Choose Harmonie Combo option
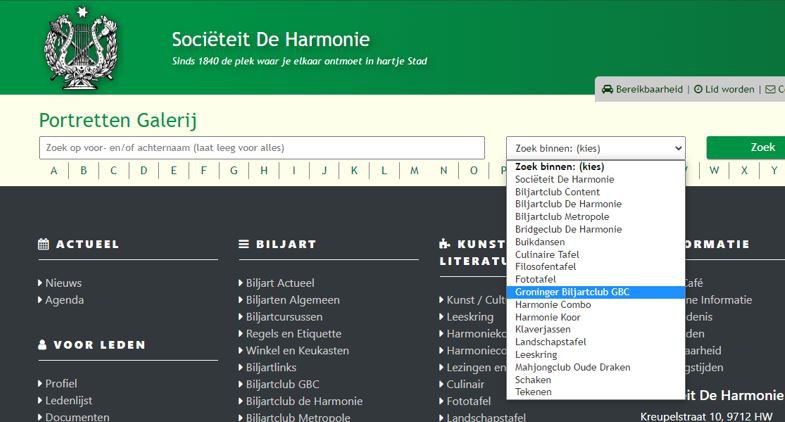 pos(596,304)
